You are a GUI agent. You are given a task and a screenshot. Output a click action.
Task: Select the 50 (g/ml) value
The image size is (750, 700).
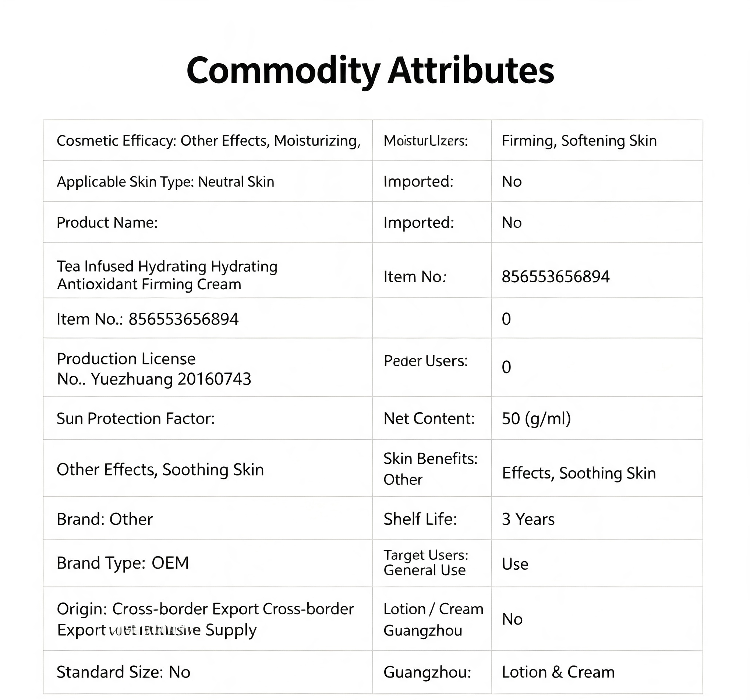tap(536, 418)
